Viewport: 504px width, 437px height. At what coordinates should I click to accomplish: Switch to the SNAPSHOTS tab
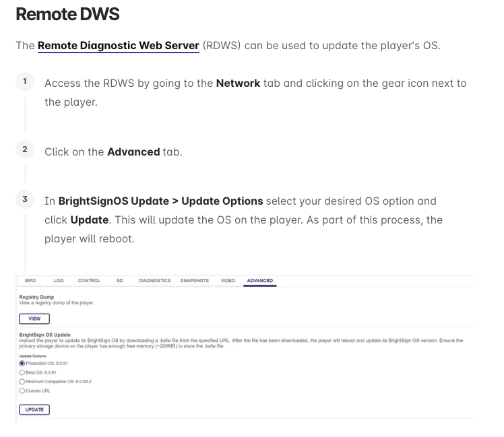(x=195, y=281)
